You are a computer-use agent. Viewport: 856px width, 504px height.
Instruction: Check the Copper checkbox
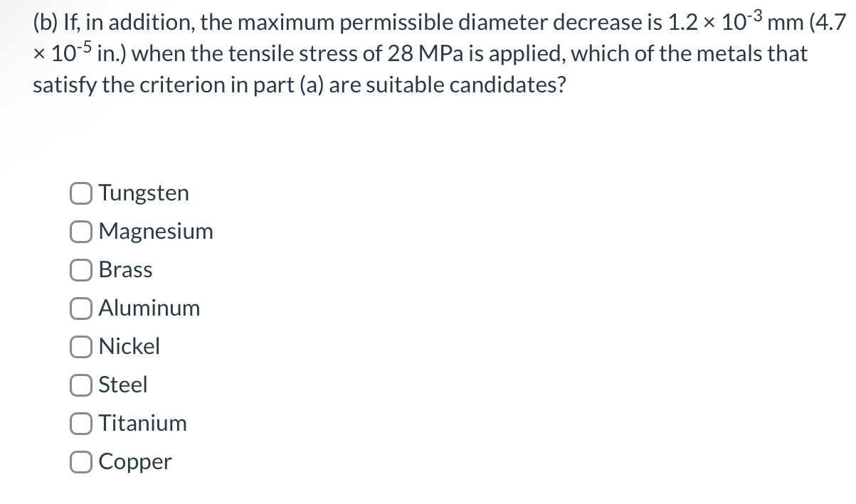[82, 461]
